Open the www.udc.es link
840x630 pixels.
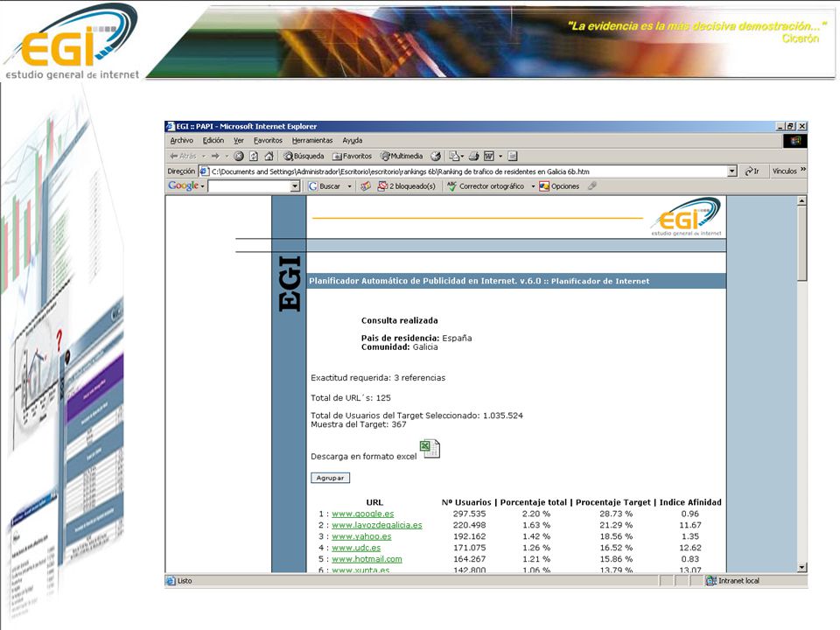pos(356,548)
